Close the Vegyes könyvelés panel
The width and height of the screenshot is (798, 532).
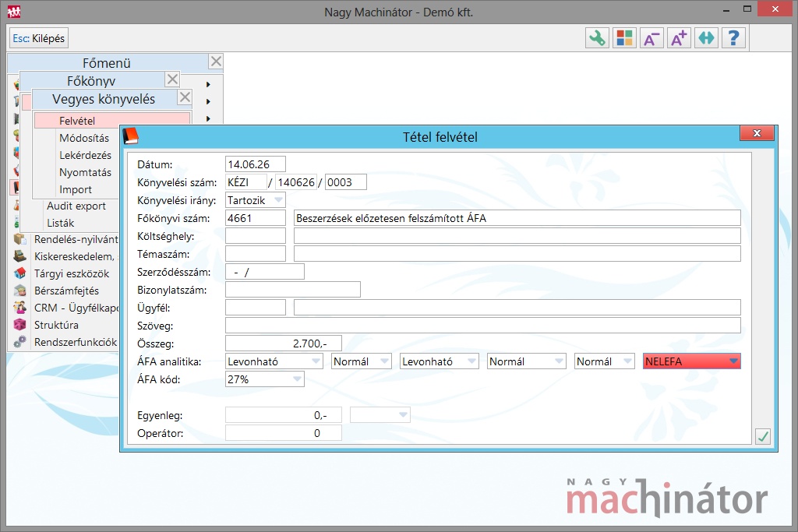pos(185,97)
